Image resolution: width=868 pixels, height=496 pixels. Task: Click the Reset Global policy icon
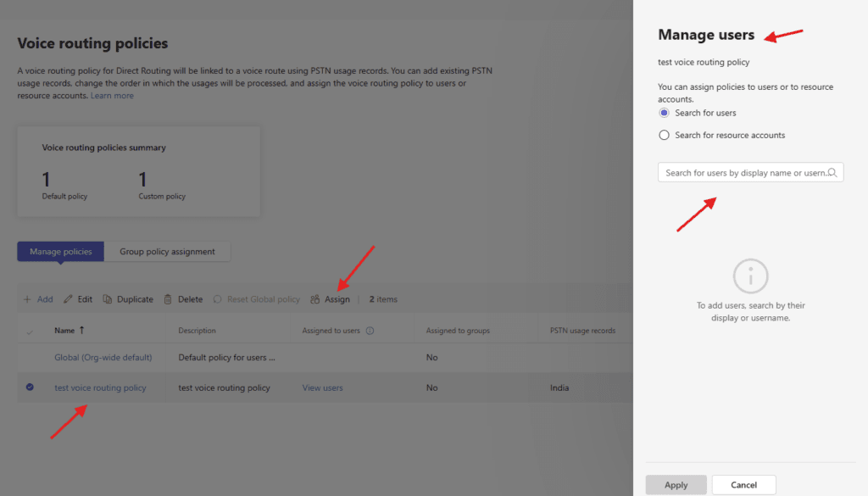click(218, 299)
